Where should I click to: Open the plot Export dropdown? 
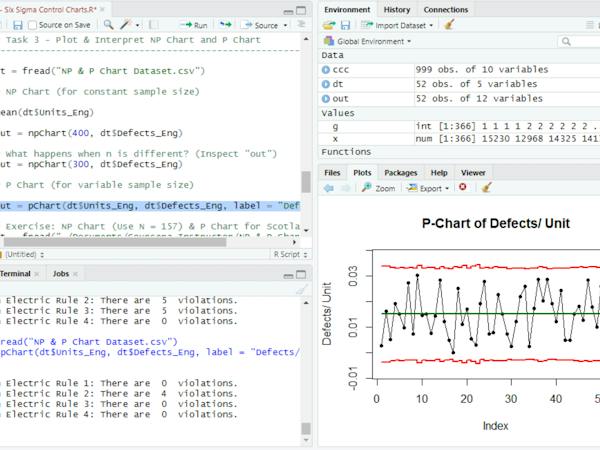click(428, 188)
